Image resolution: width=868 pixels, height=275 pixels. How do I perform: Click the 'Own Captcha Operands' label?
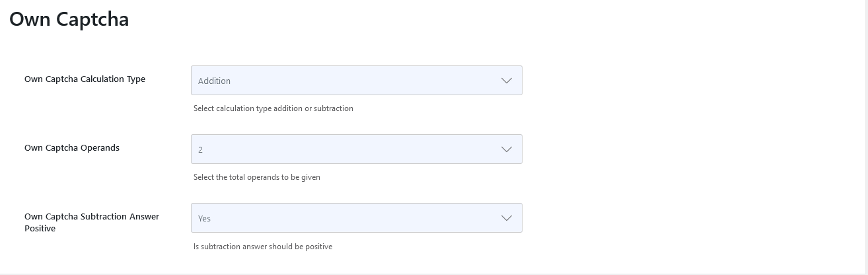tap(72, 147)
